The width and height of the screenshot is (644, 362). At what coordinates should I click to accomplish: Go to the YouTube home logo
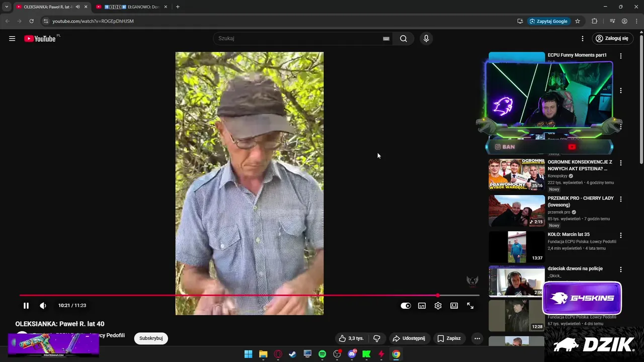click(x=40, y=39)
